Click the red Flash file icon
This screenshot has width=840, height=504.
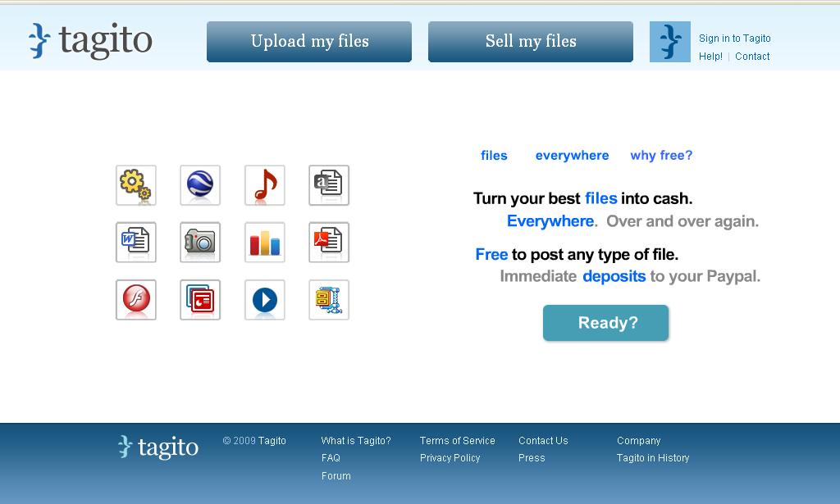pos(136,300)
